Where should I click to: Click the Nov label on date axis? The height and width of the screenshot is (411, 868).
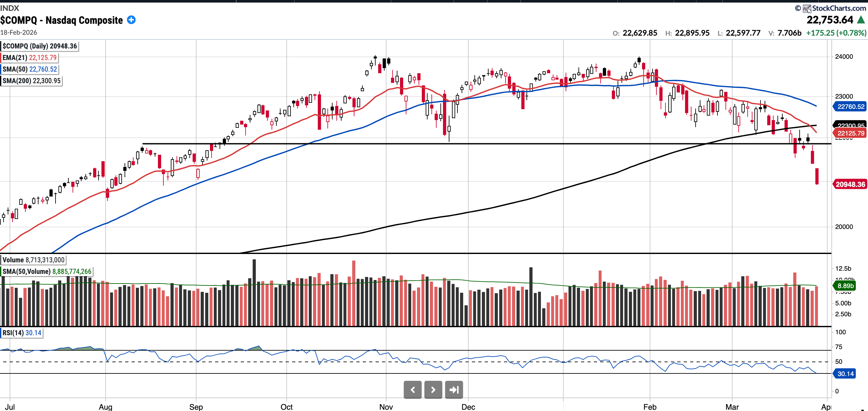click(386, 407)
